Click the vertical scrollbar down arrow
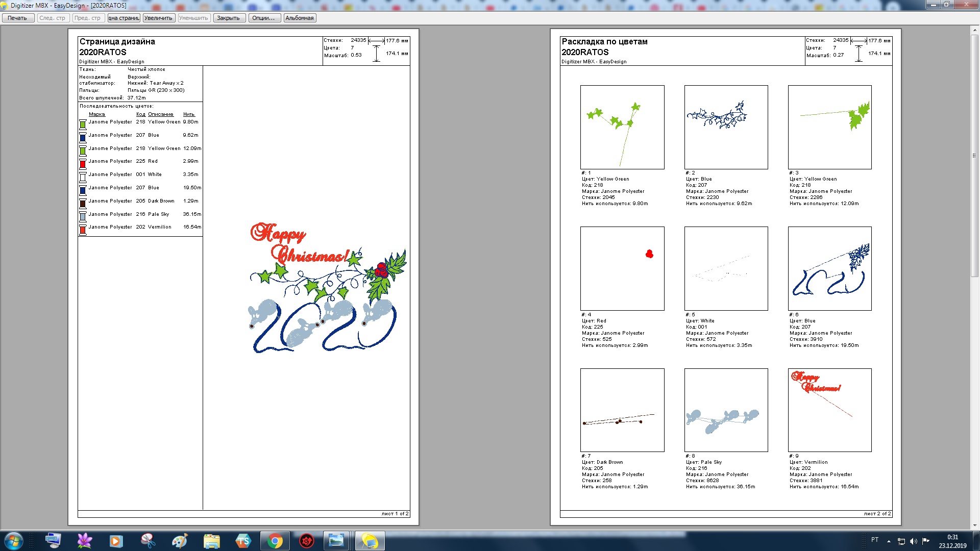The width and height of the screenshot is (980, 551). click(x=974, y=525)
